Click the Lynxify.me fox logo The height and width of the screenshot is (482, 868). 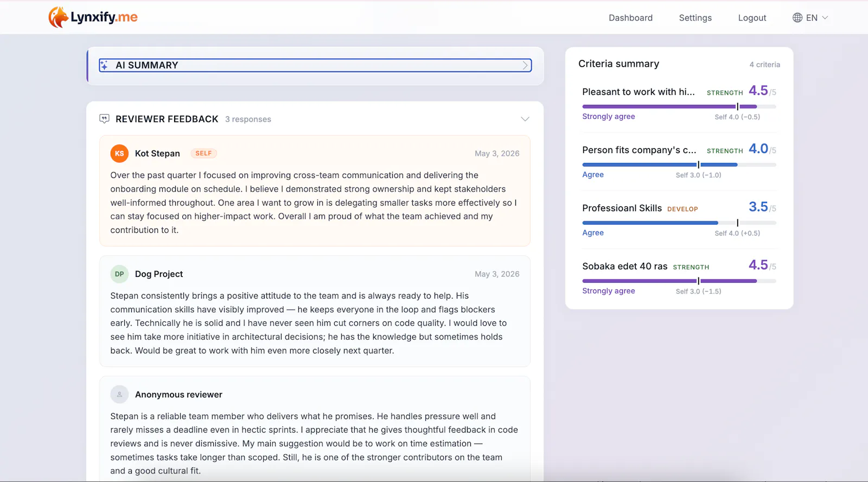coord(93,17)
